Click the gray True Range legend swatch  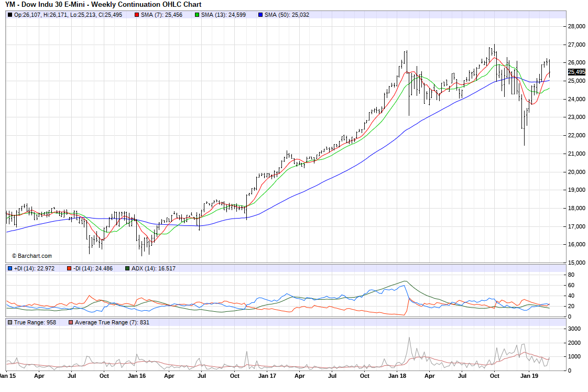10,322
